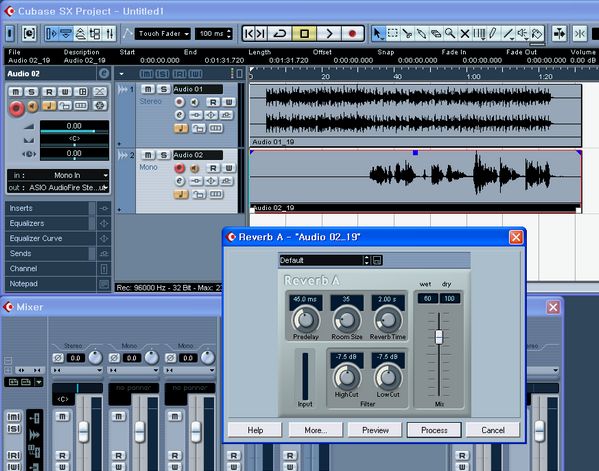Open the Equalizer Curve Inspector tab

pos(51,238)
